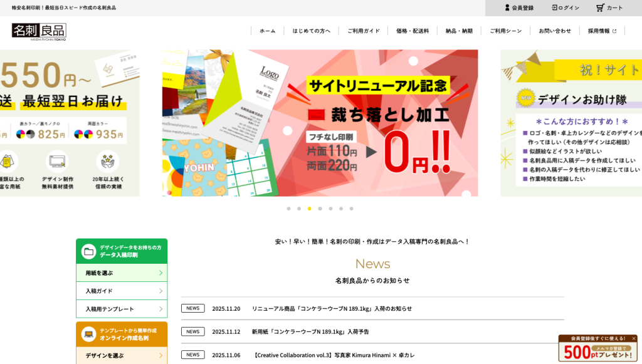Click the 裁ち落とし加工 0円 banner slide
The height and width of the screenshot is (364, 642).
click(x=320, y=123)
